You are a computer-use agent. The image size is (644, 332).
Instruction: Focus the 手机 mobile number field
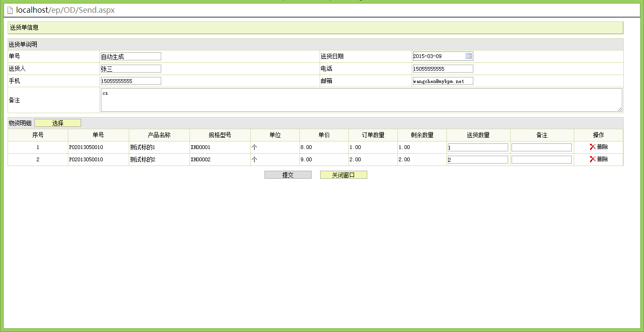[131, 81]
